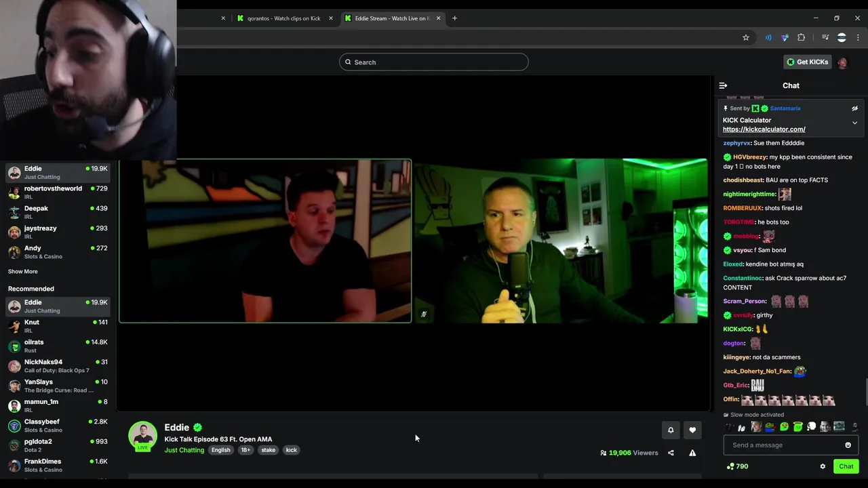Open NickNaks94 channel

(x=58, y=366)
